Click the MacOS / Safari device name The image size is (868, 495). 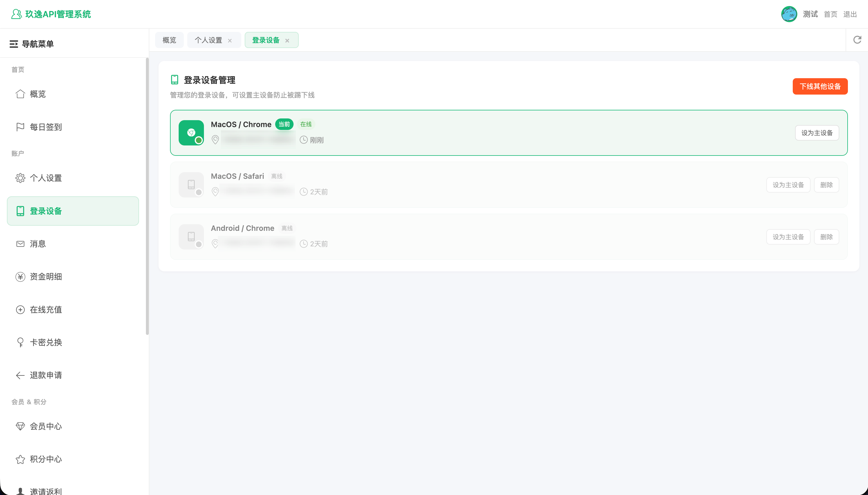point(237,176)
